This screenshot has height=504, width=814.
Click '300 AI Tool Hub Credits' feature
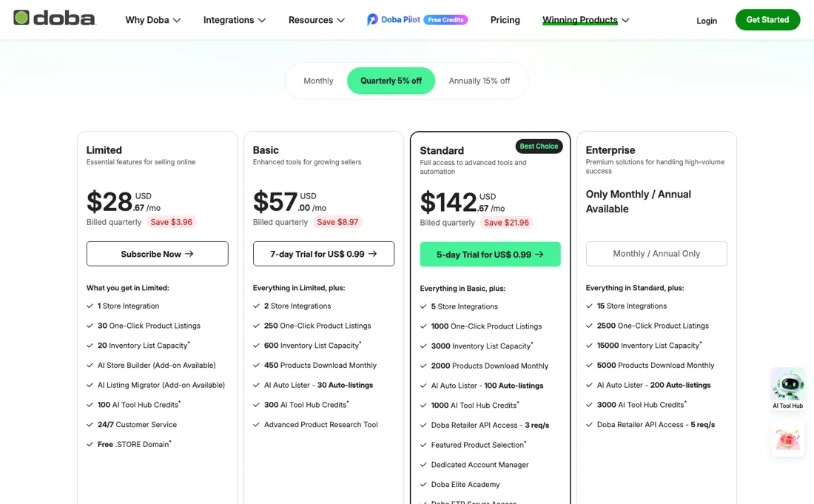coord(306,405)
